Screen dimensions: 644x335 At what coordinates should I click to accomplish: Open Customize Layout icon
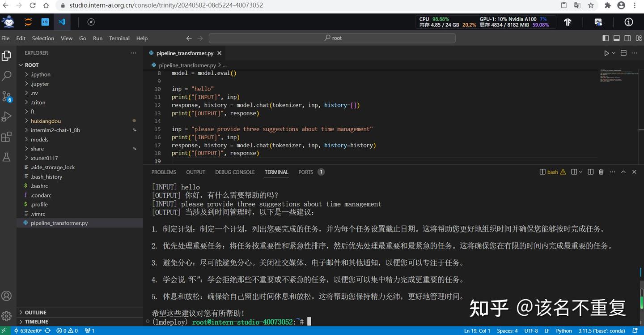[638, 39]
